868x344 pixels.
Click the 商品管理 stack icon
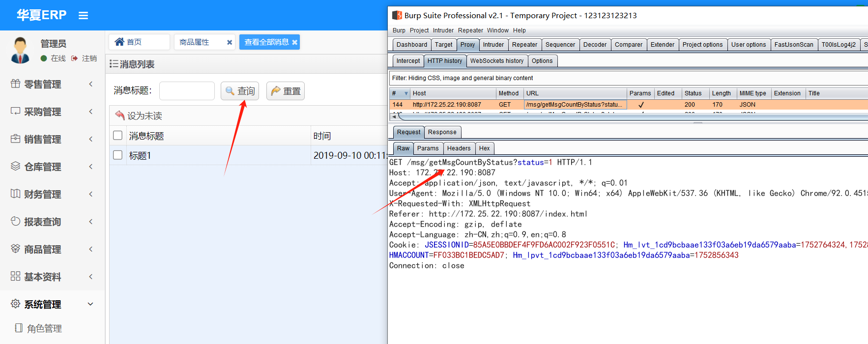[16, 249]
